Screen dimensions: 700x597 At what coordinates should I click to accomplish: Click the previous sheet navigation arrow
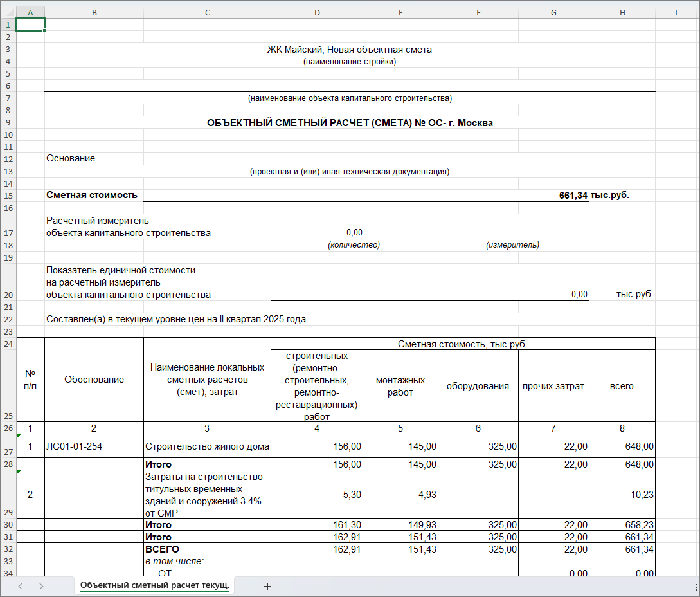point(21,586)
